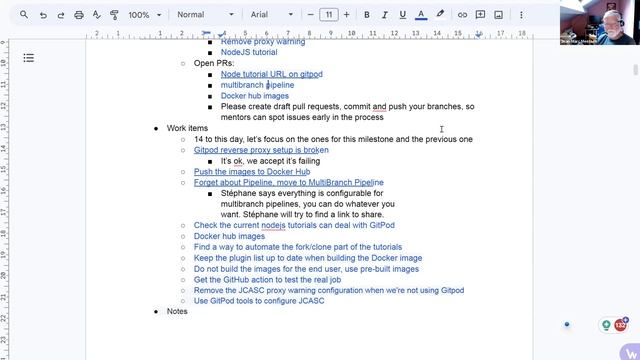
Task: Click the purple W widget icon
Action: coord(631,353)
